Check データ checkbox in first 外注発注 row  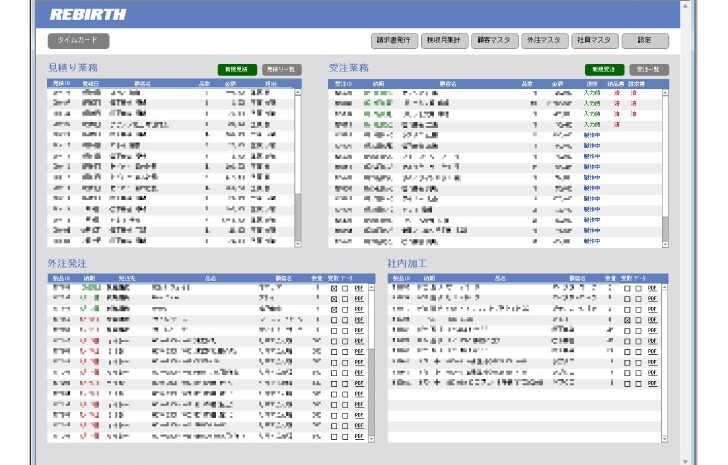(345, 288)
